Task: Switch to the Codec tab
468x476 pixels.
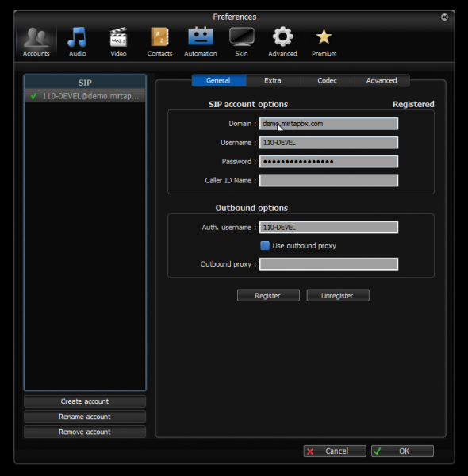Action: click(327, 80)
